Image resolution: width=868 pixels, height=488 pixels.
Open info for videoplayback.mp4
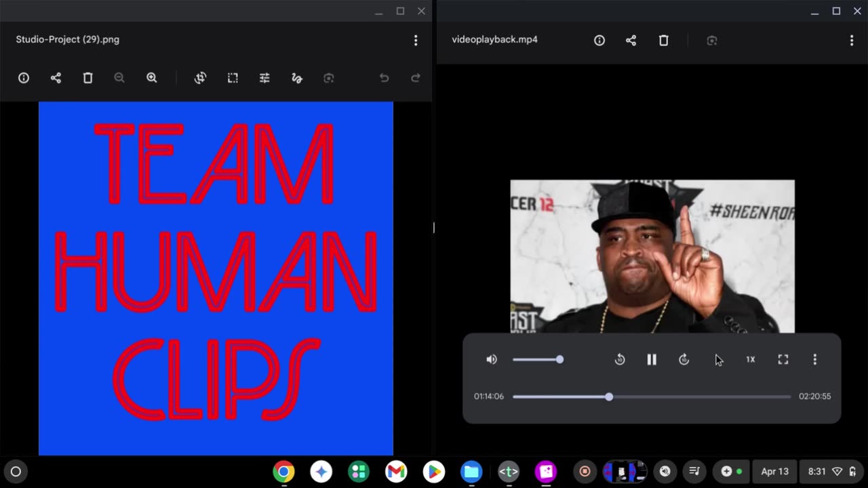(599, 41)
